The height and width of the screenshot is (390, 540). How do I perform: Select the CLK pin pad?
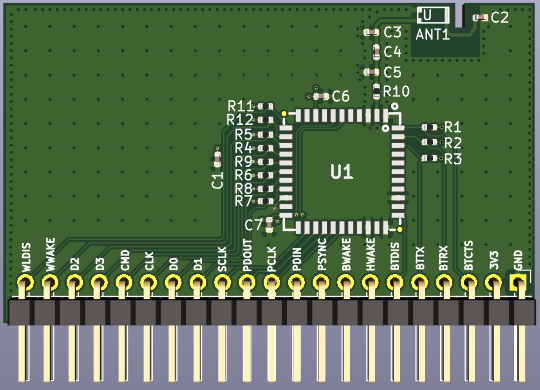pos(148,283)
